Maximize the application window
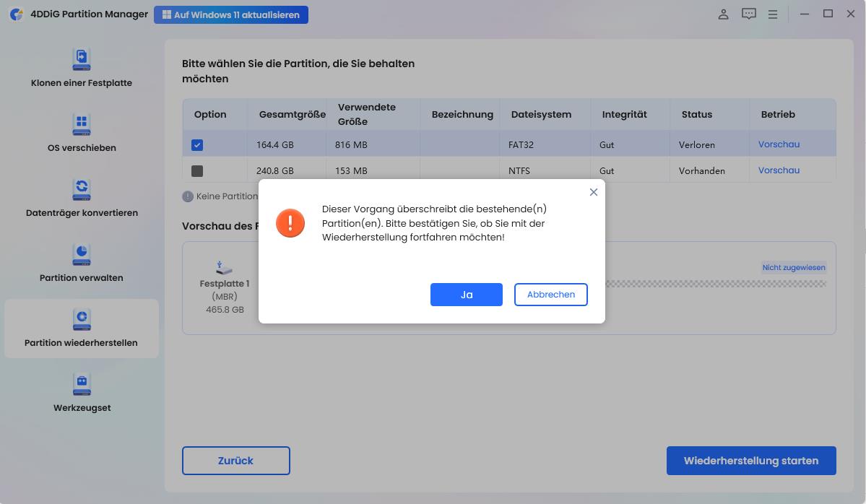Image resolution: width=866 pixels, height=504 pixels. [828, 14]
